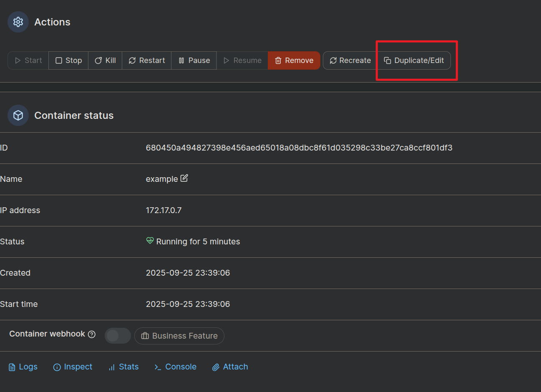Open the Inspect link

[x=73, y=367]
